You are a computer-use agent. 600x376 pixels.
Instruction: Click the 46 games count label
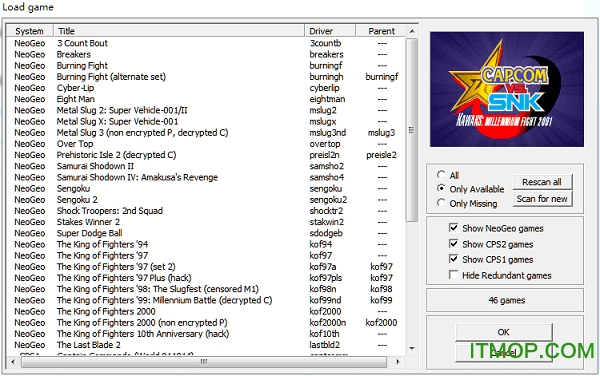pos(507,300)
